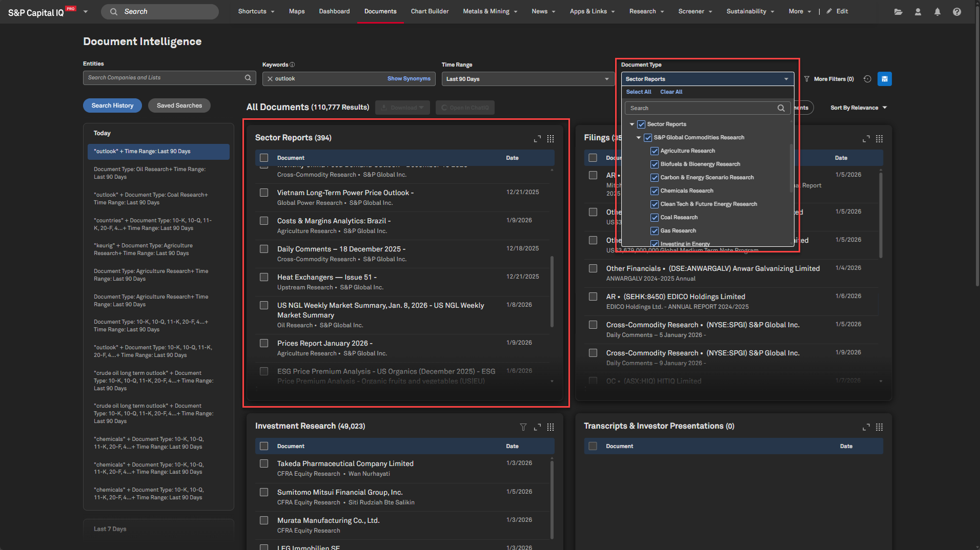980x550 pixels.
Task: Click the reset filters history icon
Action: 867,79
